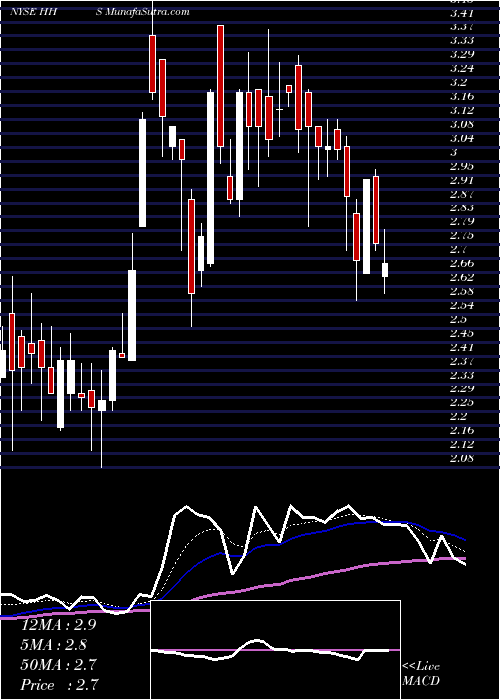The width and height of the screenshot is (500, 700).
Task: Click the 2.62 price axis label
Action: [x=461, y=277]
